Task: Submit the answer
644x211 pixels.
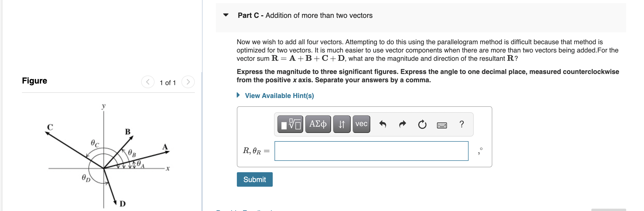Action: (255, 179)
